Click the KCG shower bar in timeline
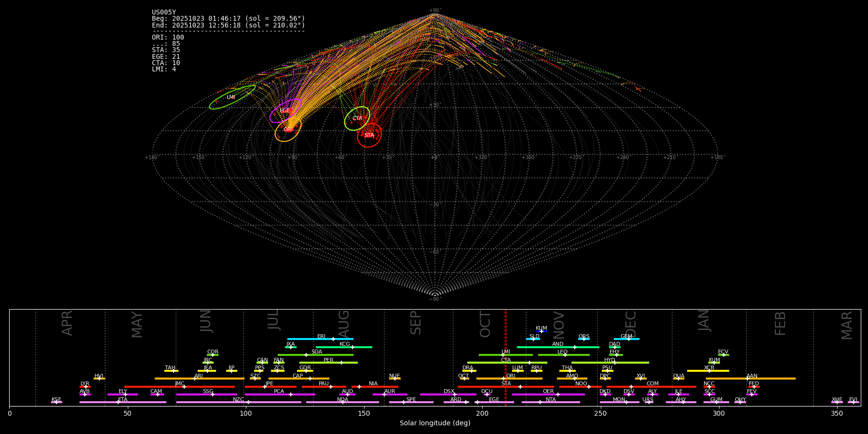 tap(344, 347)
